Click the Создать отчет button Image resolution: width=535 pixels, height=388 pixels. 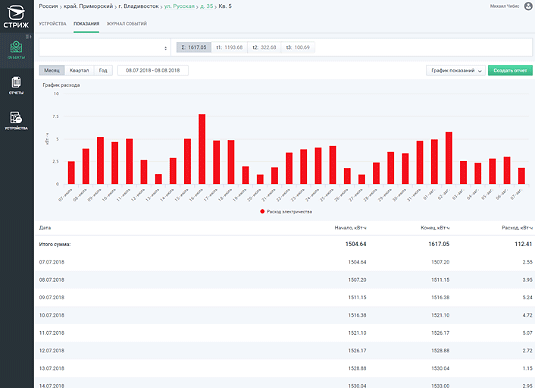click(x=510, y=70)
